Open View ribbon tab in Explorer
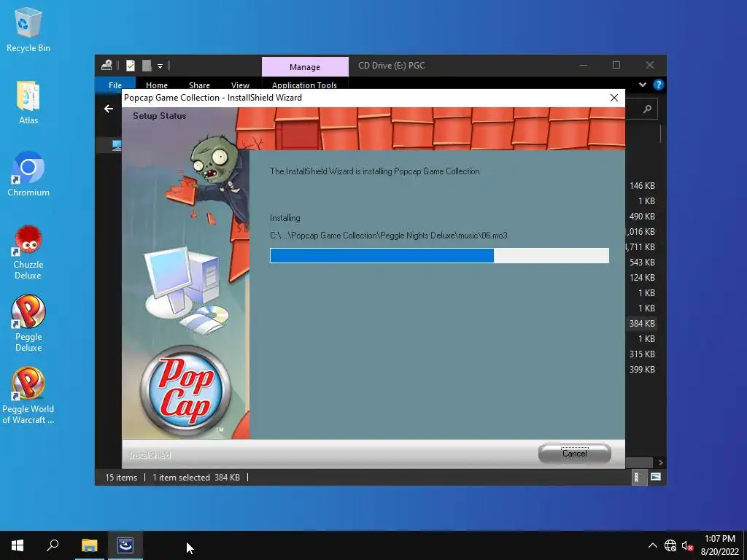 [x=240, y=85]
